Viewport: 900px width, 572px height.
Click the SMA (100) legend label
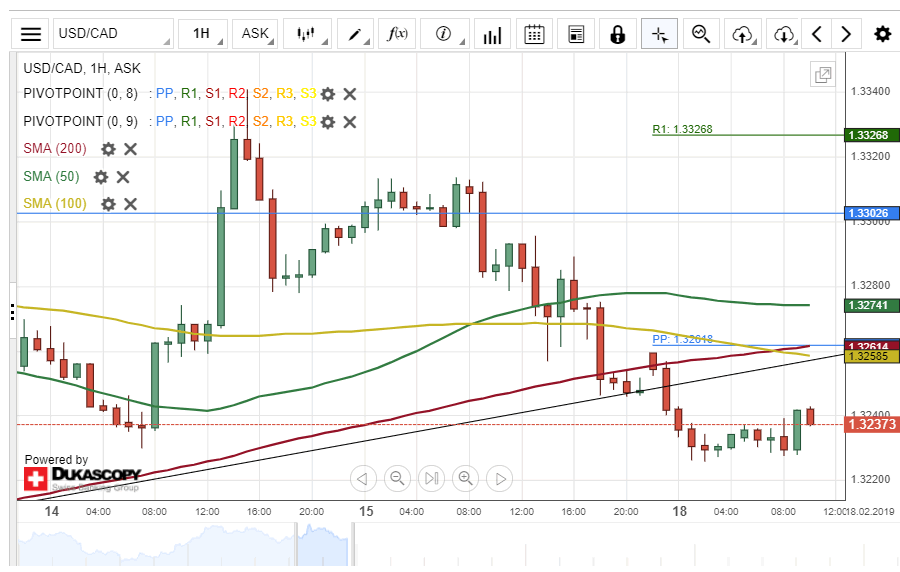(x=55, y=203)
